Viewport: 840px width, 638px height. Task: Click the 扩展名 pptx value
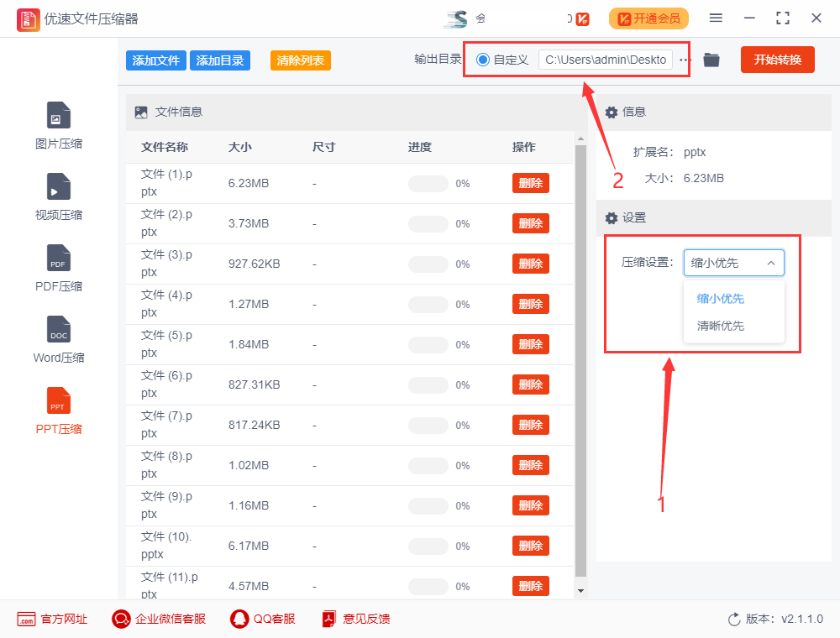coord(695,152)
